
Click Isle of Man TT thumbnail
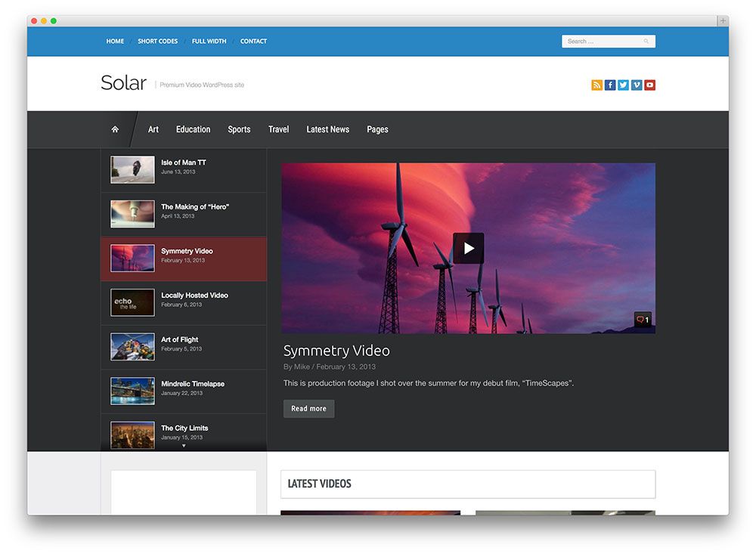(x=132, y=170)
